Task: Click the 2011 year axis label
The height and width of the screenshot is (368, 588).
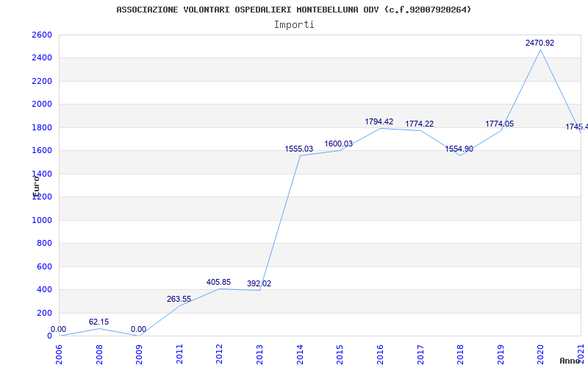Action: (x=179, y=355)
